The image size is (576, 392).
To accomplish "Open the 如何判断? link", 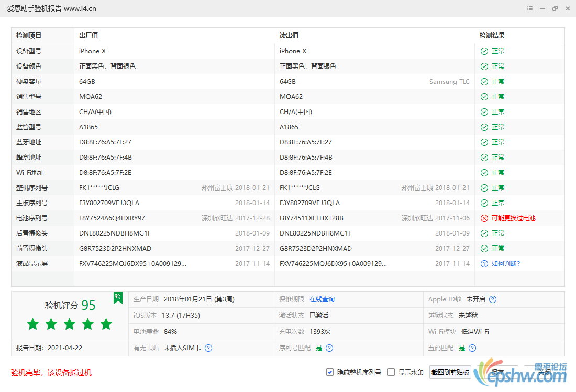I will click(506, 264).
